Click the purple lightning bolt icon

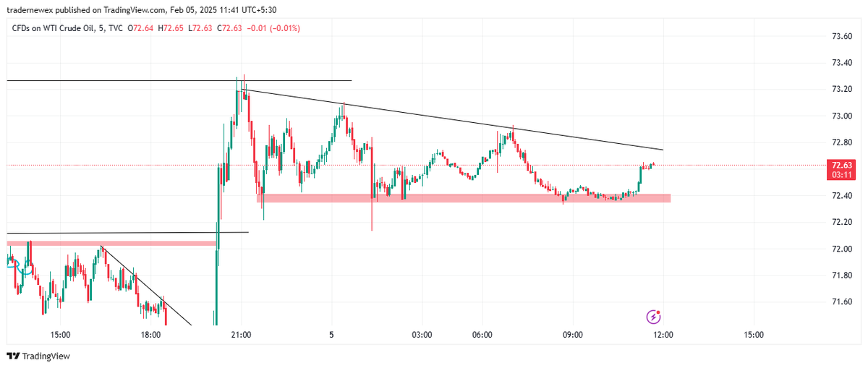[x=653, y=316]
